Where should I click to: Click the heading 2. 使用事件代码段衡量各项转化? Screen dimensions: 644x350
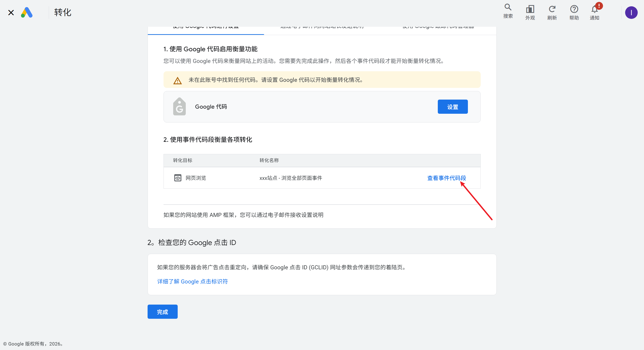point(208,140)
